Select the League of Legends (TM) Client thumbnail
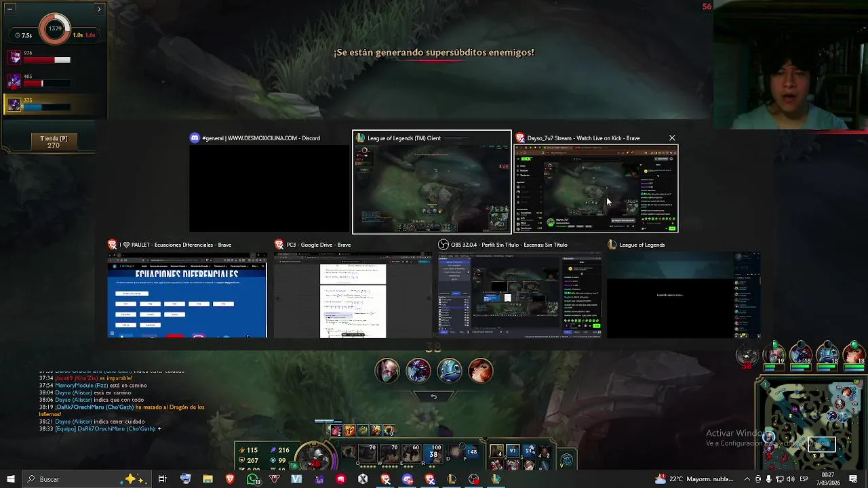The image size is (868, 488). coord(432,182)
